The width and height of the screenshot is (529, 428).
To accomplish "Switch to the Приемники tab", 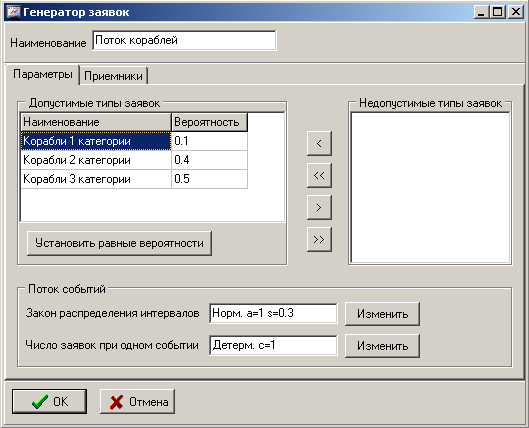I will (113, 76).
